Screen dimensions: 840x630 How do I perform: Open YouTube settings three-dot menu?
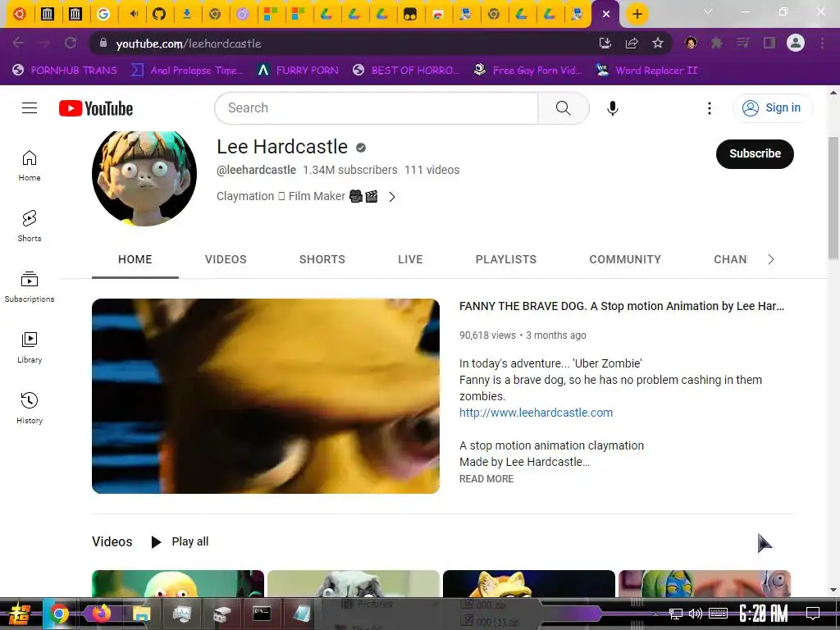click(710, 108)
